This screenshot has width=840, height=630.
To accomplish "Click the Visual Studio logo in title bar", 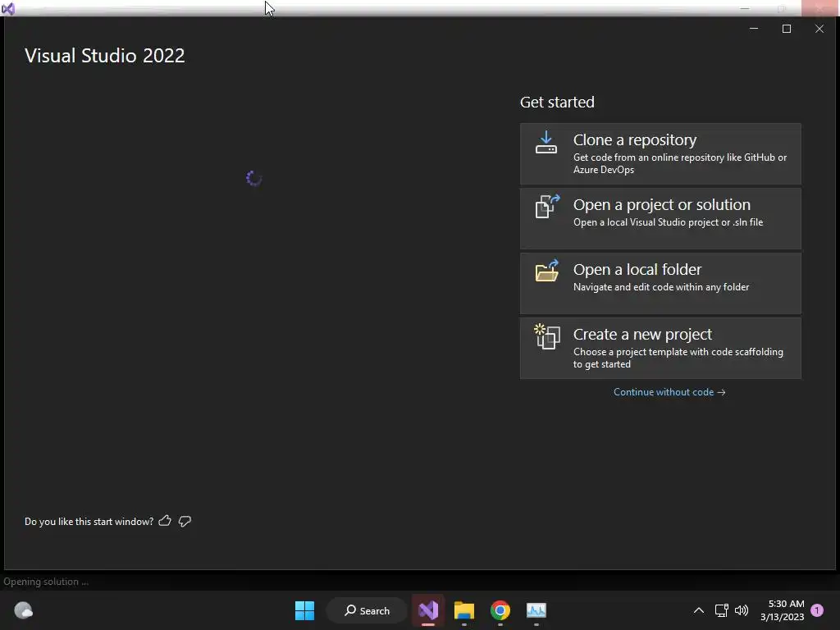I will (8, 8).
